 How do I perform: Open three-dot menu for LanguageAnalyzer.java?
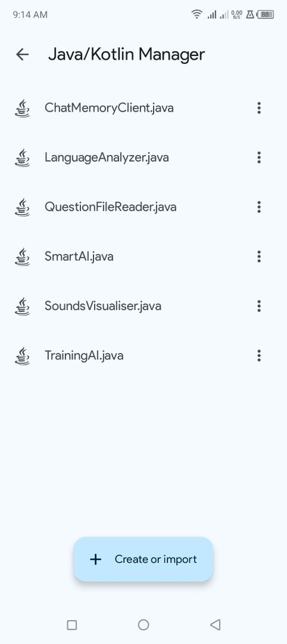pos(258,157)
